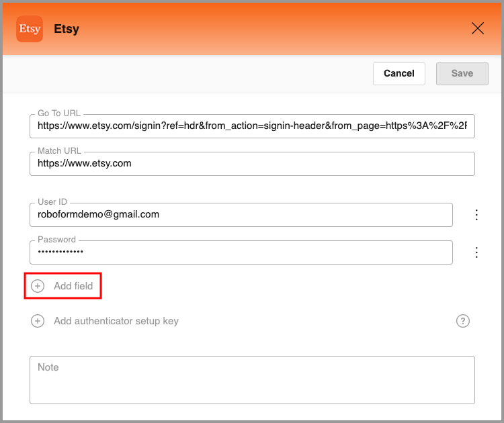This screenshot has width=504, height=423.
Task: Click the Add field label
Action: (x=73, y=286)
